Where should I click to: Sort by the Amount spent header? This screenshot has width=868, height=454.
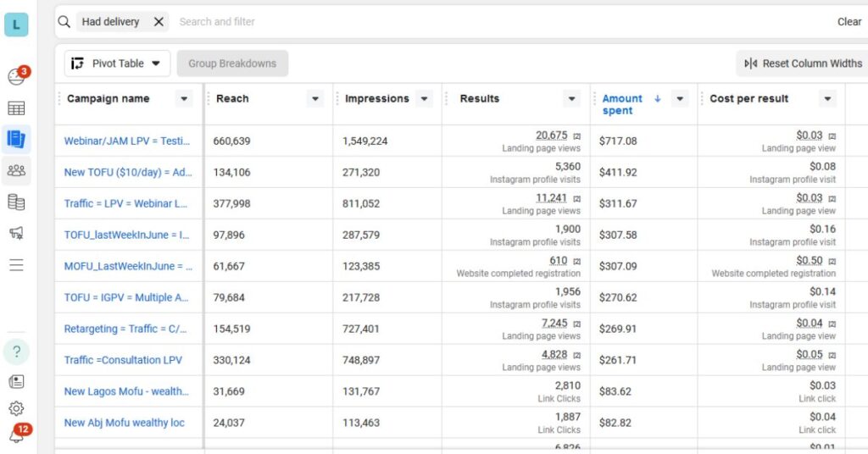pos(622,104)
